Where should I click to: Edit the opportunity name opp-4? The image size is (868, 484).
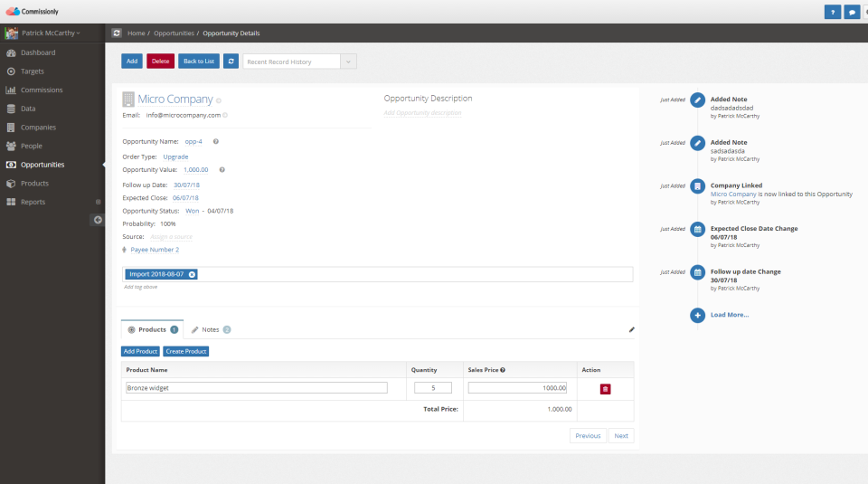193,142
